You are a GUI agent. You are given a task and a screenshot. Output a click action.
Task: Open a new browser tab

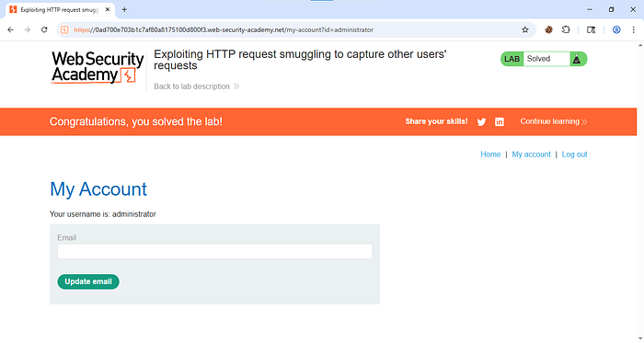[x=124, y=9]
